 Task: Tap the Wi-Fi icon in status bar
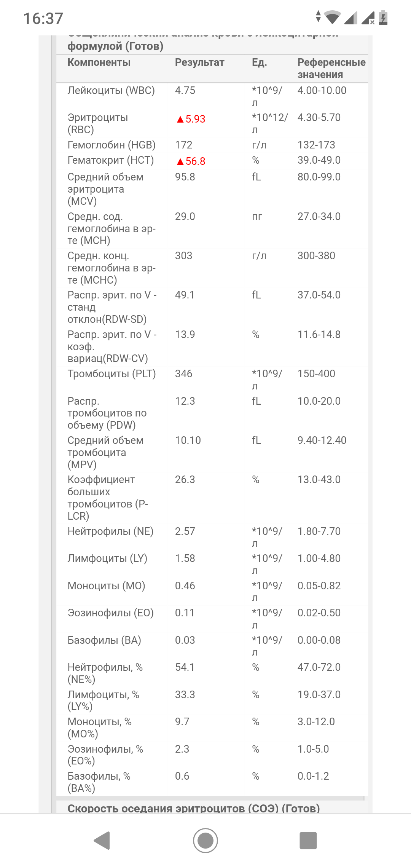point(333,18)
